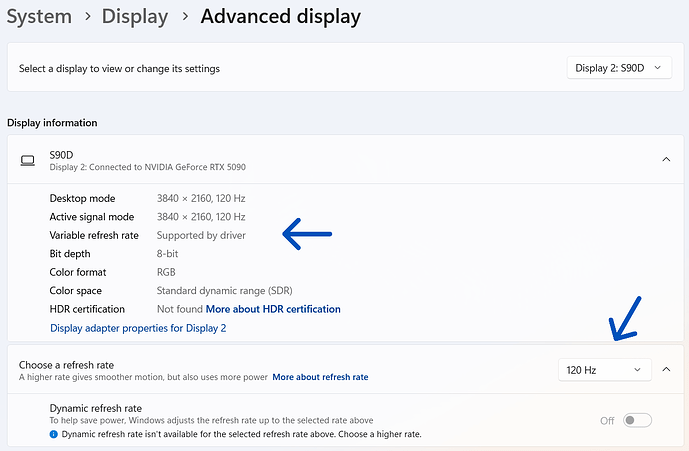Click the 8-bit bit depth value

click(167, 254)
